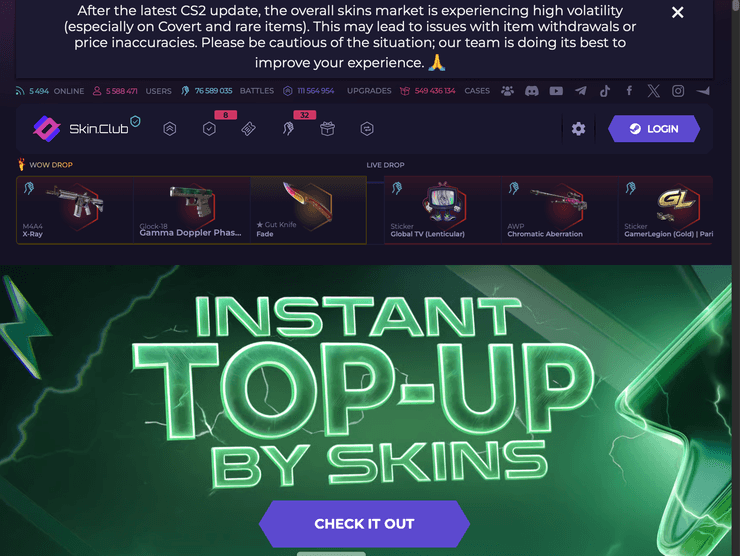Open the settings gear icon

click(x=578, y=129)
